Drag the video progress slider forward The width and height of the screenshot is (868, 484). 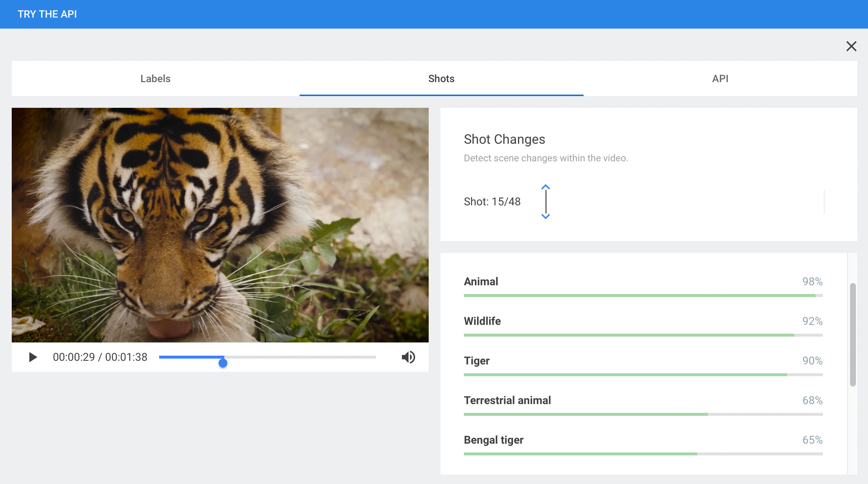(x=222, y=362)
